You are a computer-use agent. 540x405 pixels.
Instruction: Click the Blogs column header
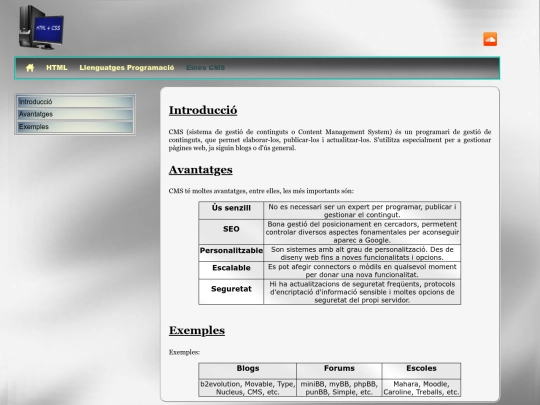(x=248, y=371)
